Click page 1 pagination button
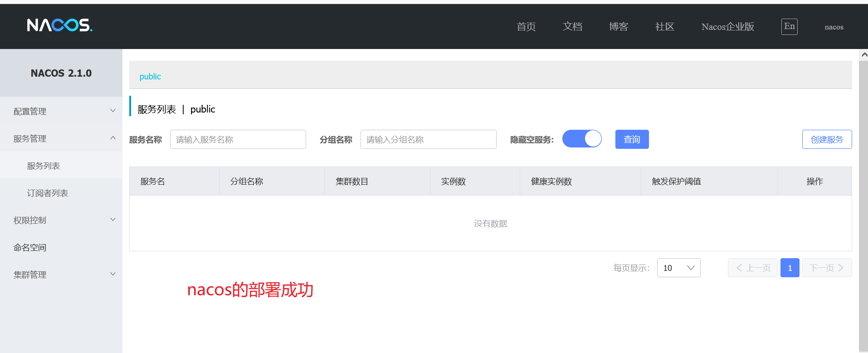Viewport: 868px width, 353px height. point(790,268)
